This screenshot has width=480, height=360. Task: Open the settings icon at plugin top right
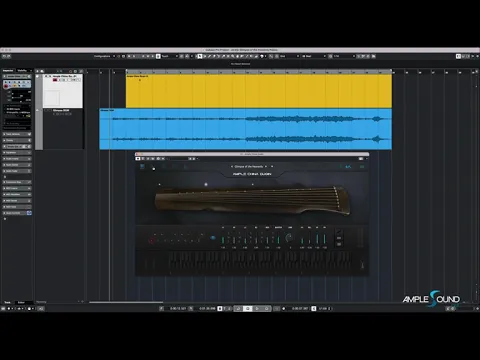(362, 166)
